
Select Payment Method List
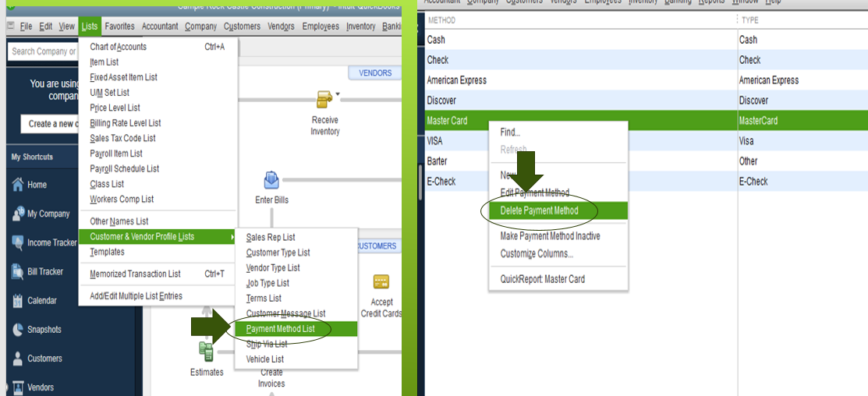(x=296, y=328)
